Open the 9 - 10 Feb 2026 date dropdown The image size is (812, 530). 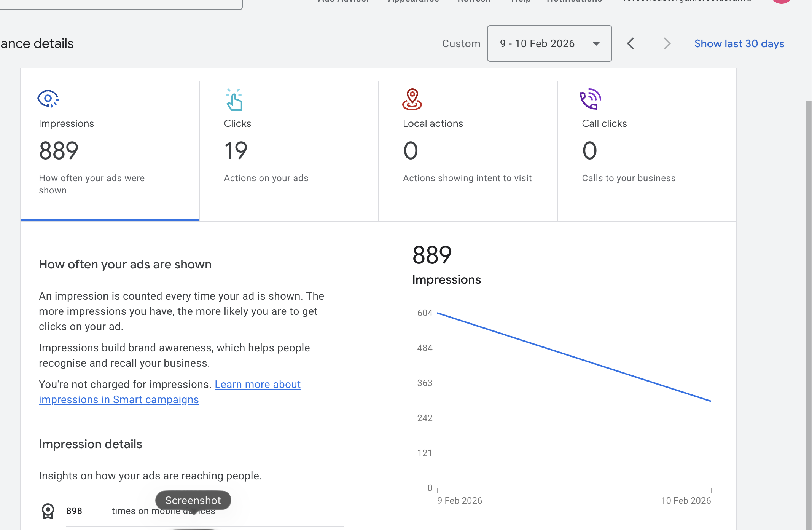[x=537, y=43]
